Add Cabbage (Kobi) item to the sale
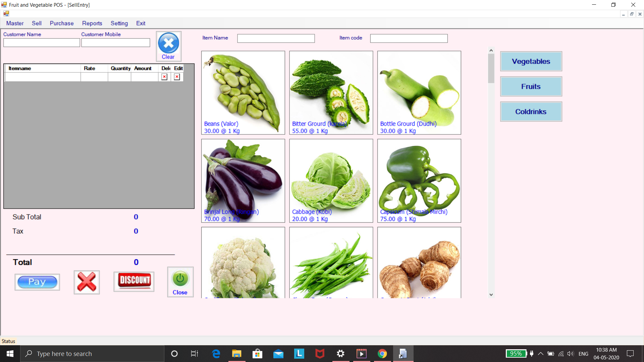This screenshot has height=362, width=644. click(331, 181)
